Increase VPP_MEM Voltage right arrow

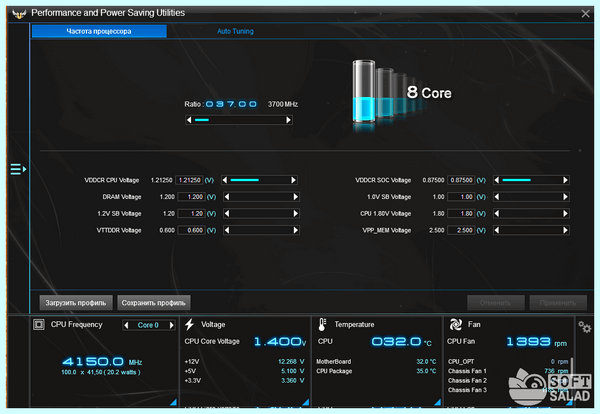[565, 230]
